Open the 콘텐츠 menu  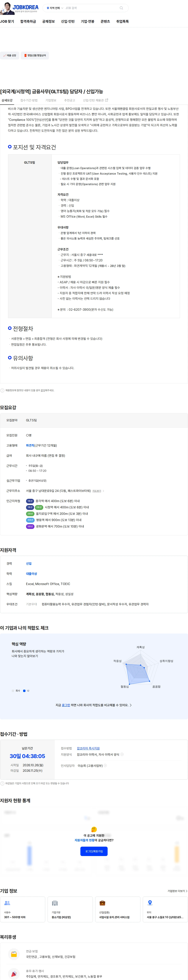click(105, 22)
